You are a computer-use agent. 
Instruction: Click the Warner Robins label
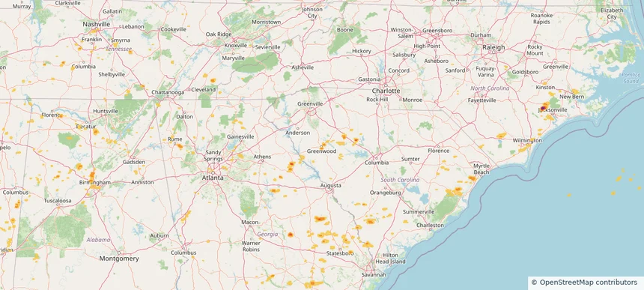click(x=251, y=246)
